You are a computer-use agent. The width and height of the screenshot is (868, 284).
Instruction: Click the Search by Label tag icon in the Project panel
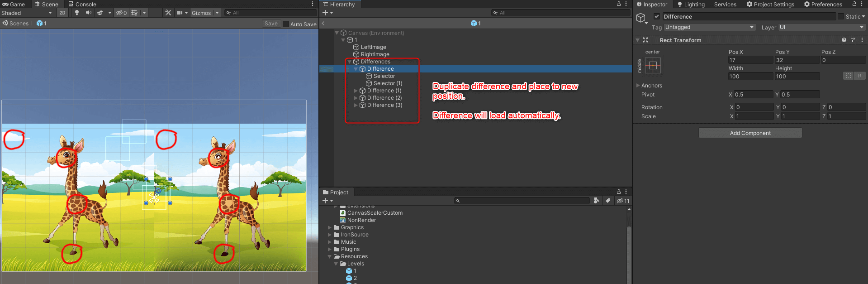(608, 201)
